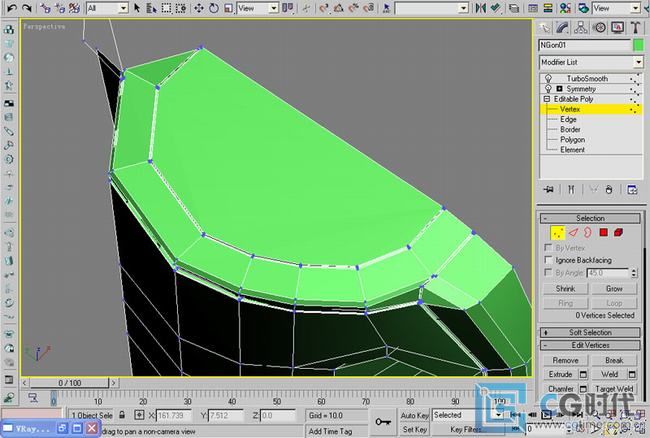Click the NGon01 object name field

pos(585,45)
